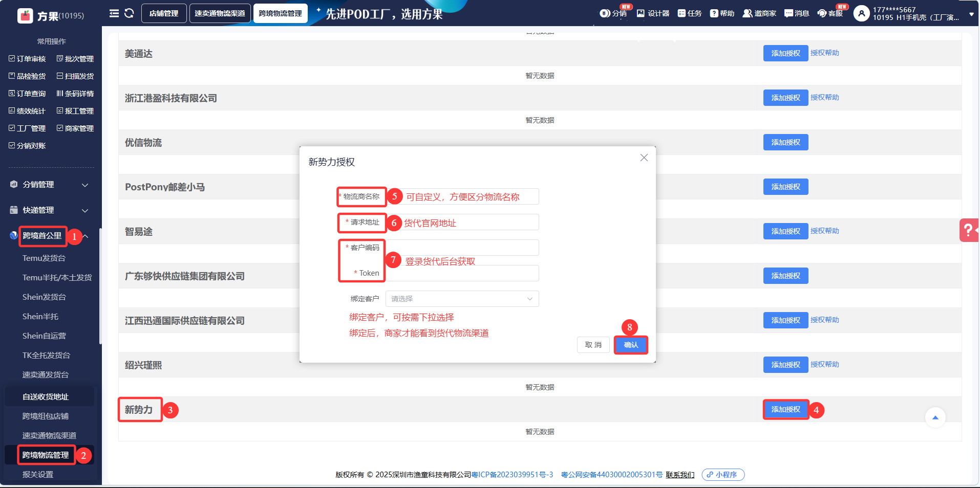This screenshot has width=980, height=488.
Task: Open 授权帮助 for 江西迅通国际供应链有限公司
Action: 825,320
